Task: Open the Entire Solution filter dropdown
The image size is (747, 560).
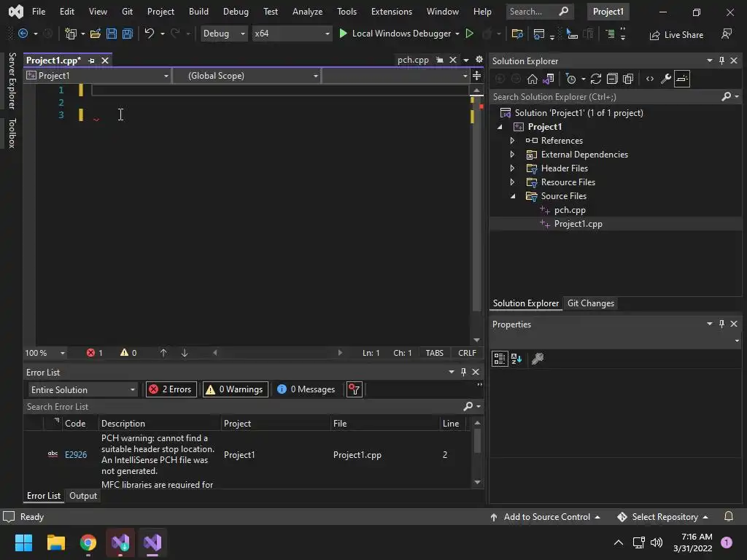Action: tap(82, 389)
